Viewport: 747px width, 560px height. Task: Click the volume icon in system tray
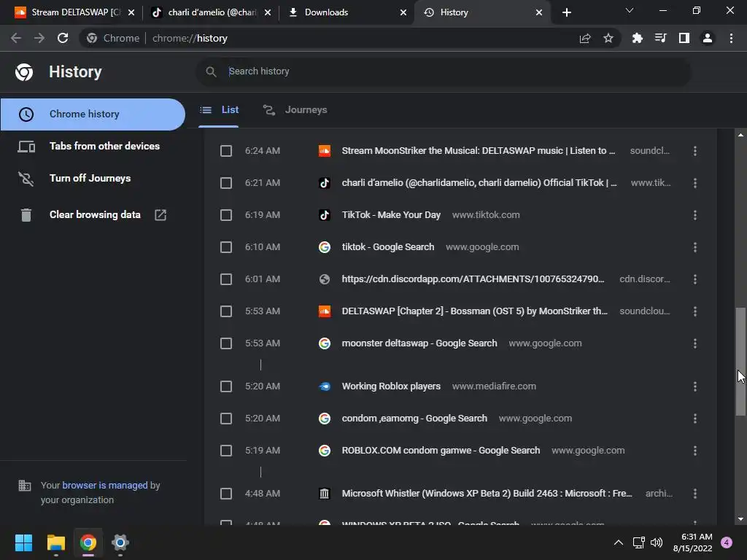(657, 542)
